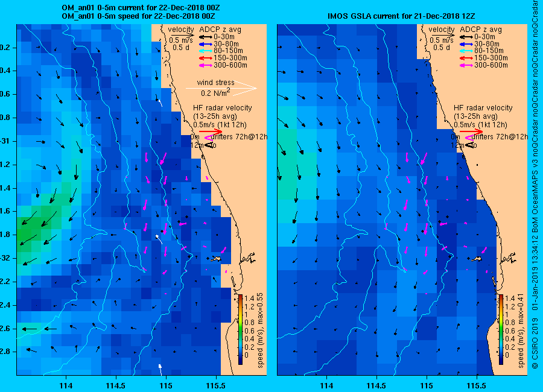Click the cyan 80-150m ADCP arrow in left legend
This screenshot has width=543, height=392.
tap(206, 51)
